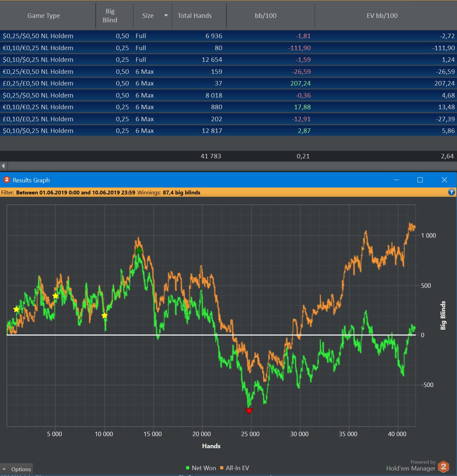457x476 pixels.
Task: Click the yellow star marker near 5 000 hands
Action: 56,296
